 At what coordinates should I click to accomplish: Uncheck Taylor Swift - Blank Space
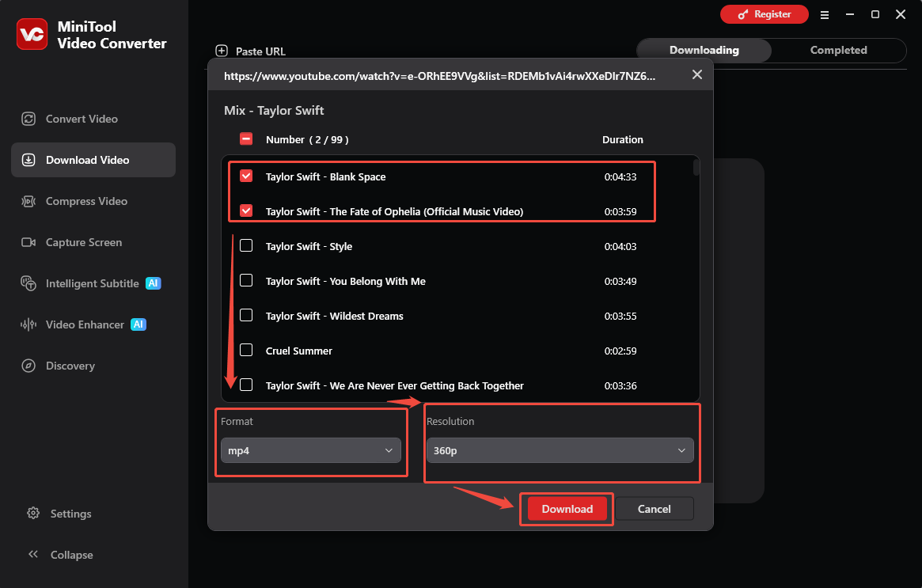point(246,176)
